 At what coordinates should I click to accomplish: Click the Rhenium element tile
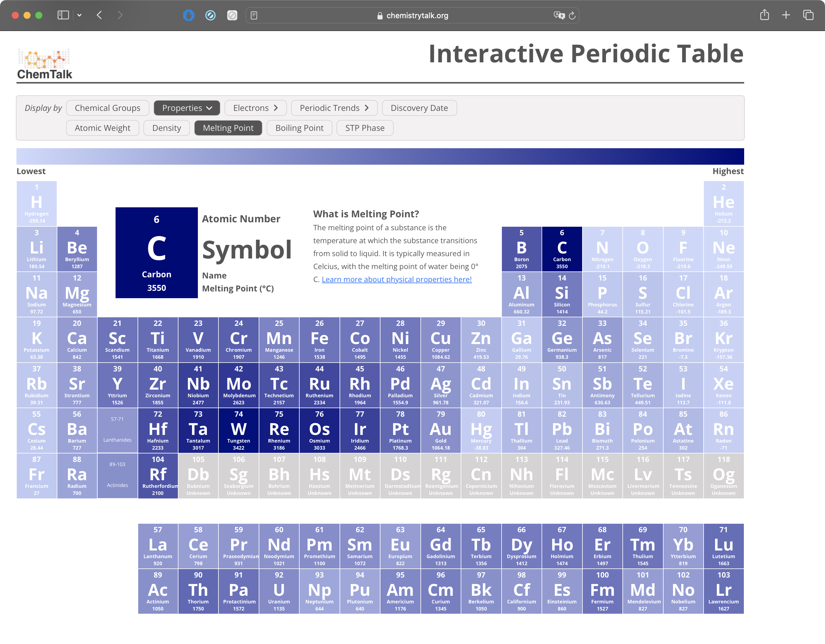click(279, 430)
